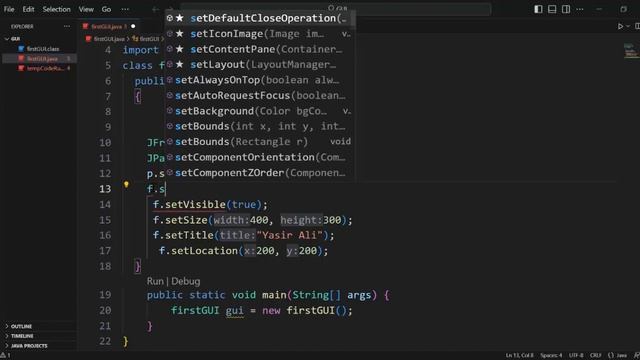Click the class file icon beside firstGUI.class
Image resolution: width=640 pixels, height=360 pixels.
coord(21,49)
